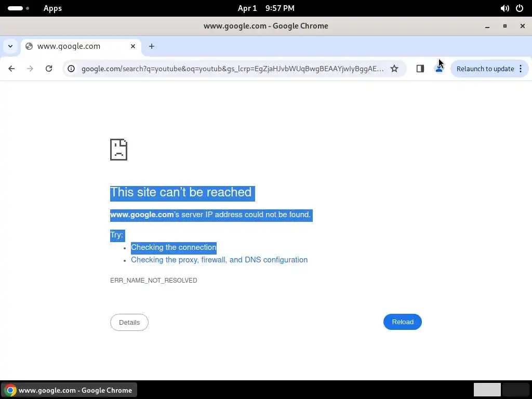Open Checking the connection link
Screen dimensions: 532x399
pos(174,247)
